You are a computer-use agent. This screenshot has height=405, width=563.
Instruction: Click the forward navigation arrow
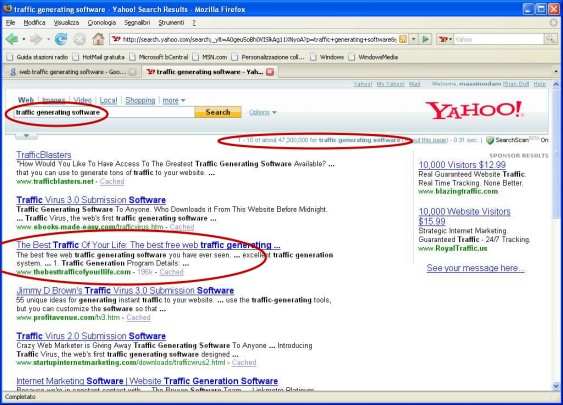[36, 39]
